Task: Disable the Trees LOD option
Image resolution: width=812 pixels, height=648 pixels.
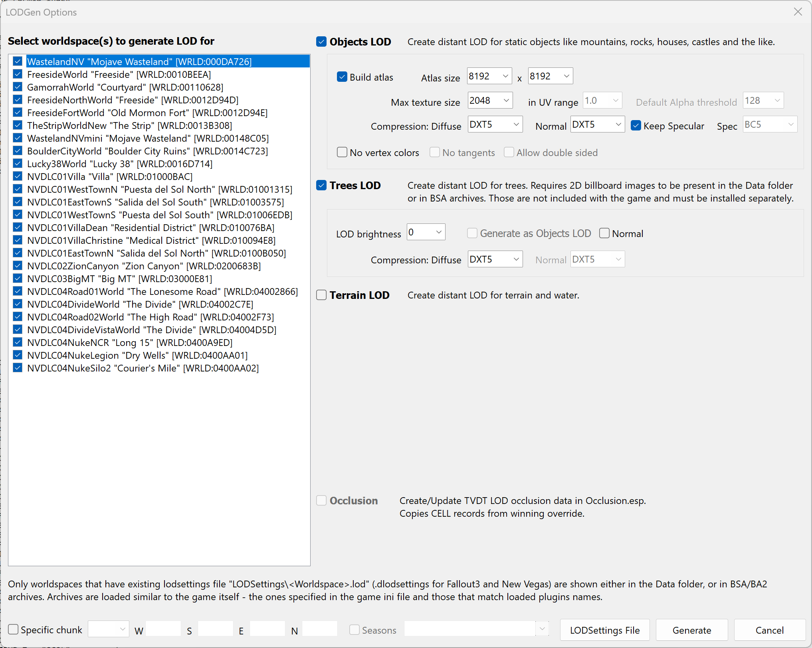Action: tap(321, 185)
